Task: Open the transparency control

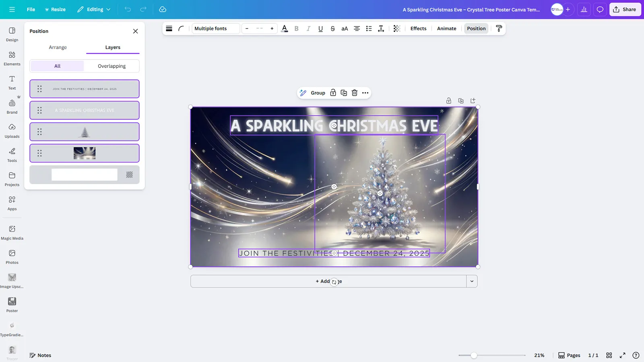Action: click(x=396, y=29)
